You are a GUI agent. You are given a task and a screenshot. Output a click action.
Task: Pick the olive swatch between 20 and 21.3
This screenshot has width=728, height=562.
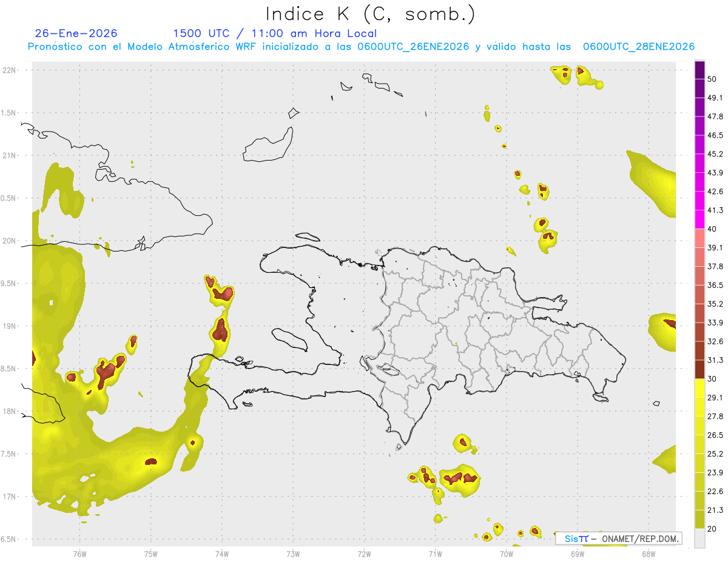700,520
